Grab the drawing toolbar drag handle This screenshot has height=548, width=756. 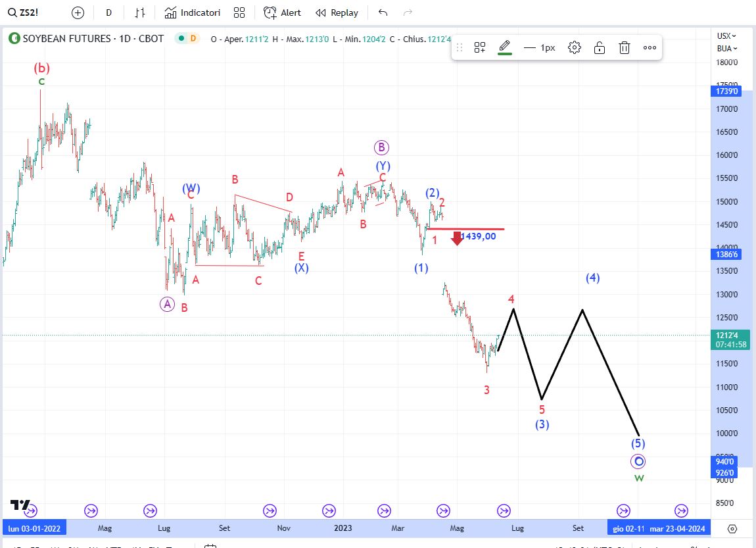460,47
